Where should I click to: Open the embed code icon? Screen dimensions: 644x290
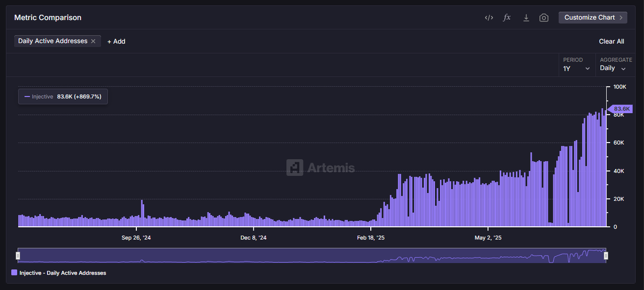tap(488, 18)
